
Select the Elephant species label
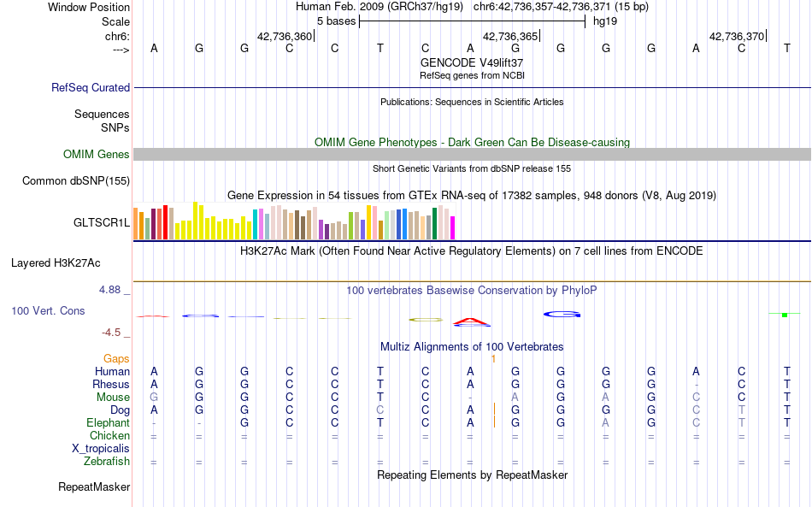coord(108,422)
